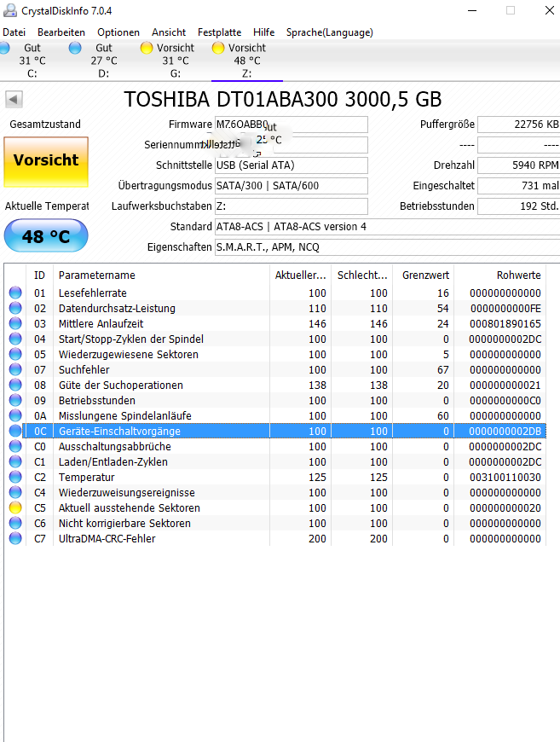Open the Festplatte menu

pyautogui.click(x=219, y=32)
